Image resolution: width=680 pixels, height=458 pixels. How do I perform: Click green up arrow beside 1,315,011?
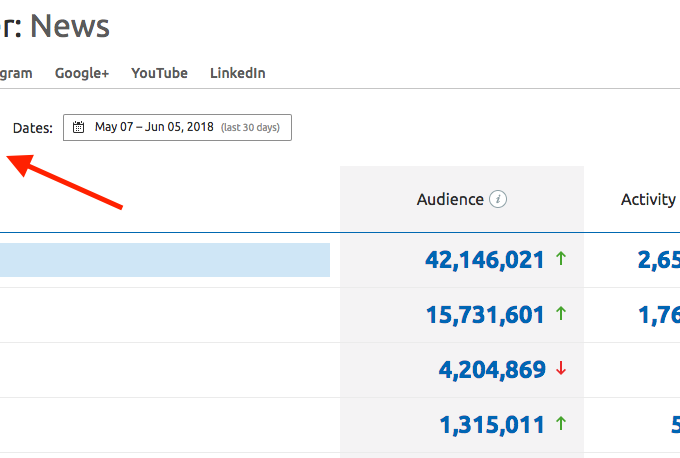click(561, 424)
